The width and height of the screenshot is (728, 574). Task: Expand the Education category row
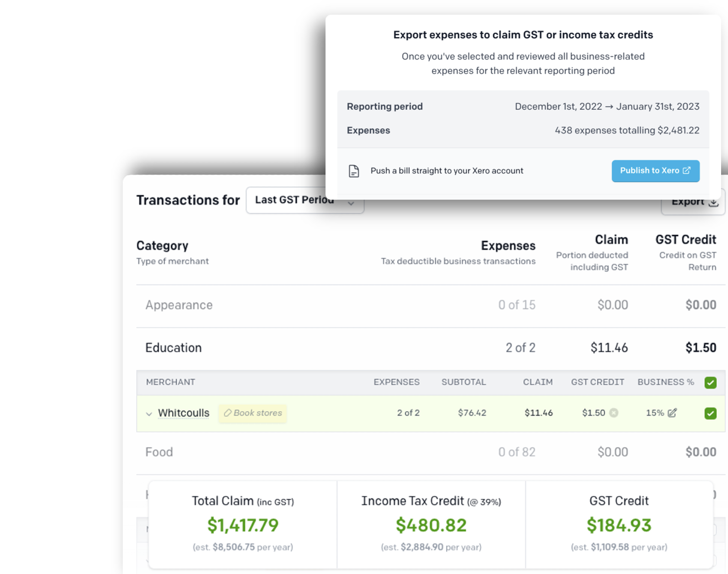coord(174,348)
